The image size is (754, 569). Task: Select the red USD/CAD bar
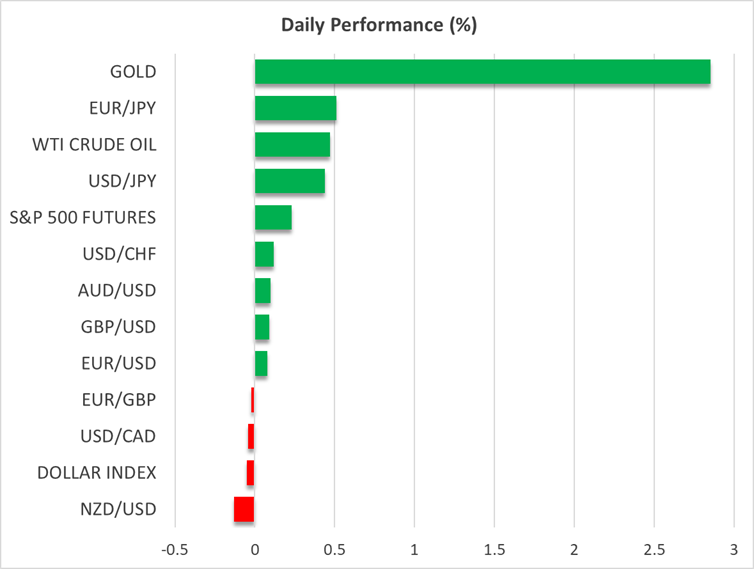tap(251, 436)
